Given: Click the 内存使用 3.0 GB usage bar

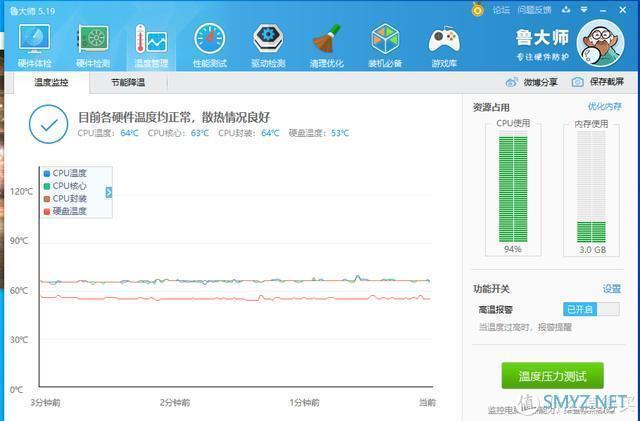Looking at the screenshot, I should coord(591,187).
